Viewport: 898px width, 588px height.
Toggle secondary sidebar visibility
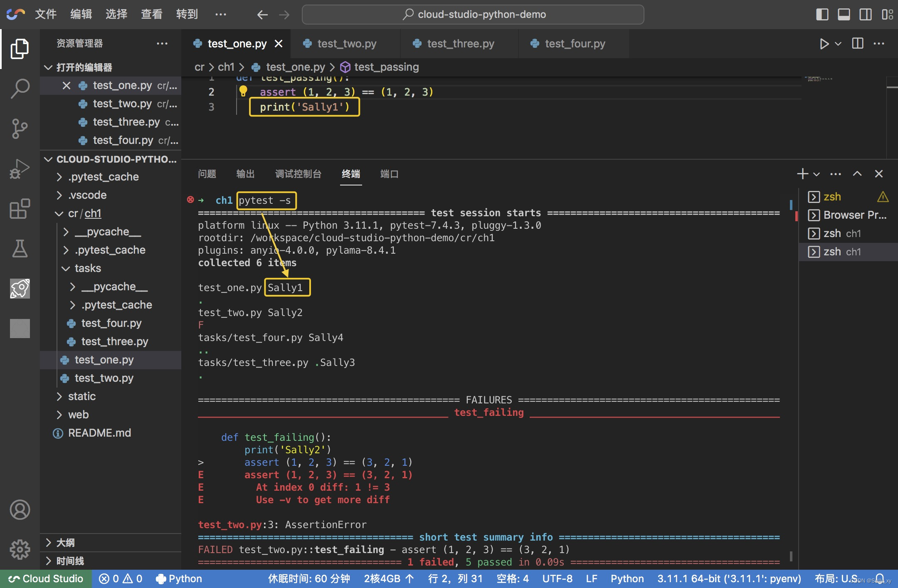coord(866,15)
